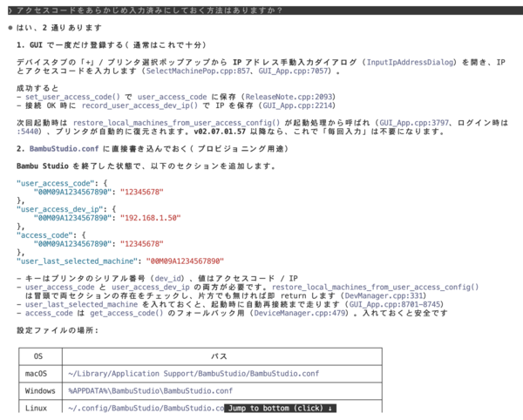Click the DevManager.cpp:331 file reference

384,296
